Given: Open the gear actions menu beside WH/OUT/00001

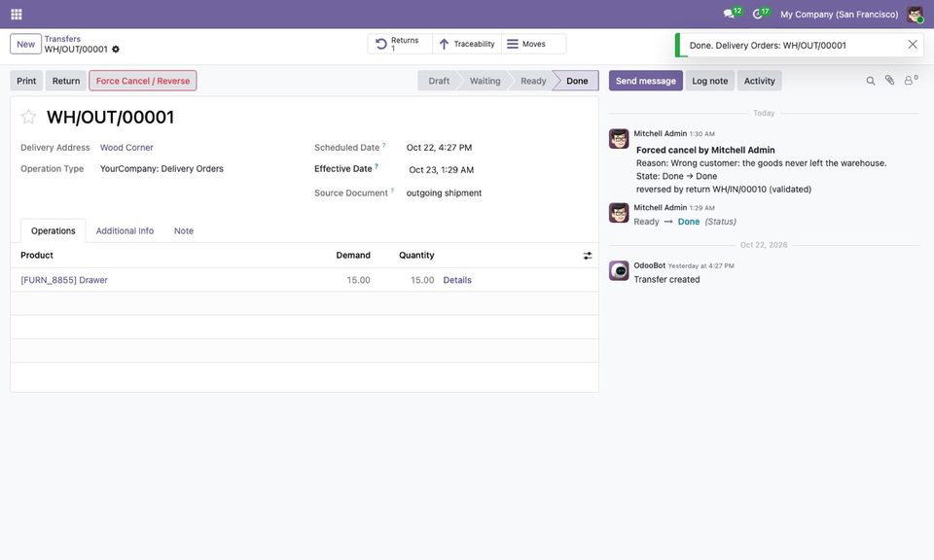Looking at the screenshot, I should coord(116,50).
